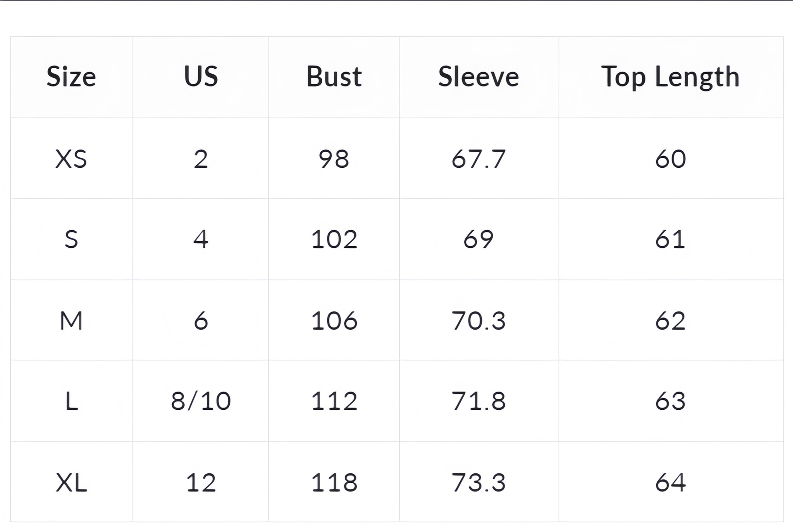This screenshot has height=532, width=793.
Task: Click the Sleeve column header
Action: pos(478,77)
